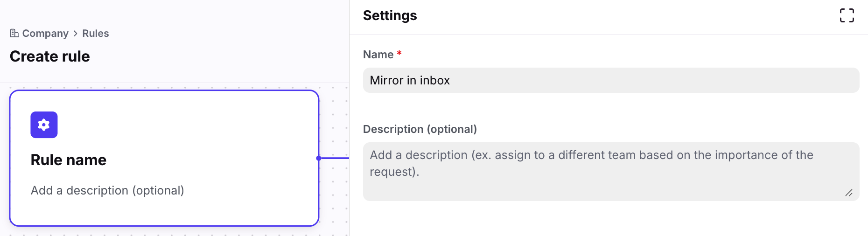This screenshot has height=236, width=868.
Task: Click the description box resize handle
Action: tap(849, 193)
